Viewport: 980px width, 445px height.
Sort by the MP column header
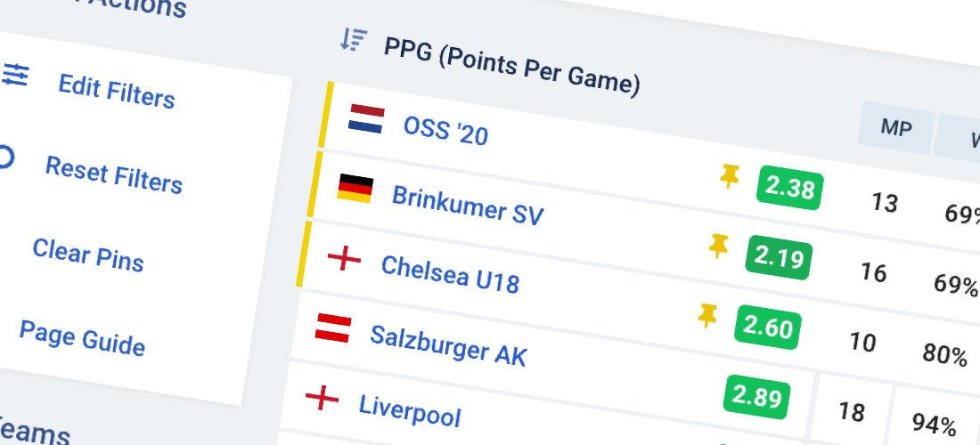tap(896, 128)
